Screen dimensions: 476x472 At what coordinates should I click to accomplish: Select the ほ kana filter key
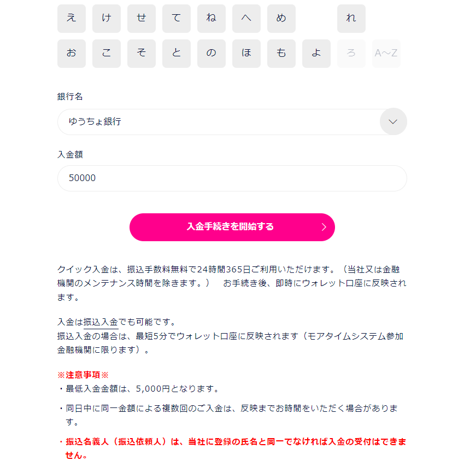point(246,54)
